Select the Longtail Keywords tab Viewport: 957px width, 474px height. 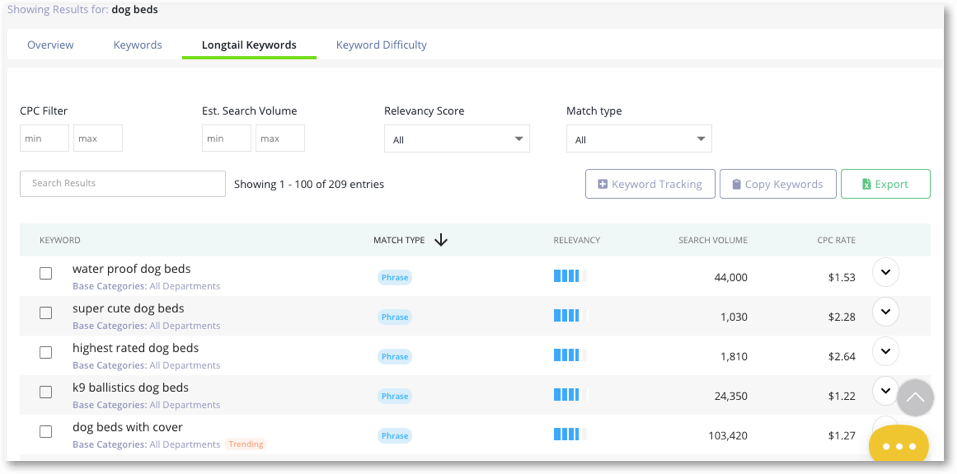tap(249, 45)
